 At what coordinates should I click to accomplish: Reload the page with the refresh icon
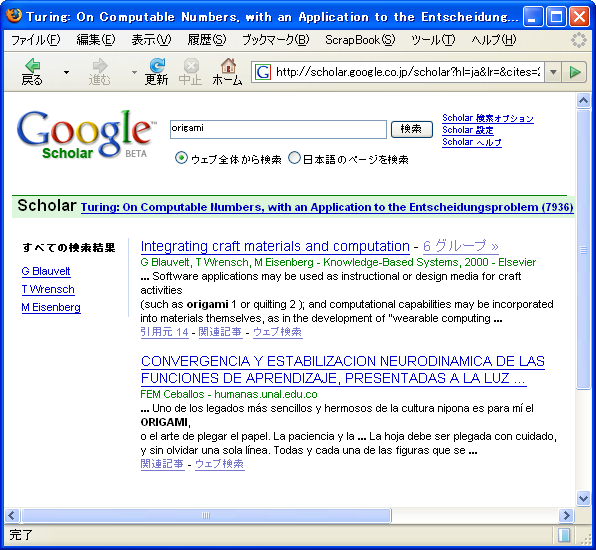click(x=157, y=65)
